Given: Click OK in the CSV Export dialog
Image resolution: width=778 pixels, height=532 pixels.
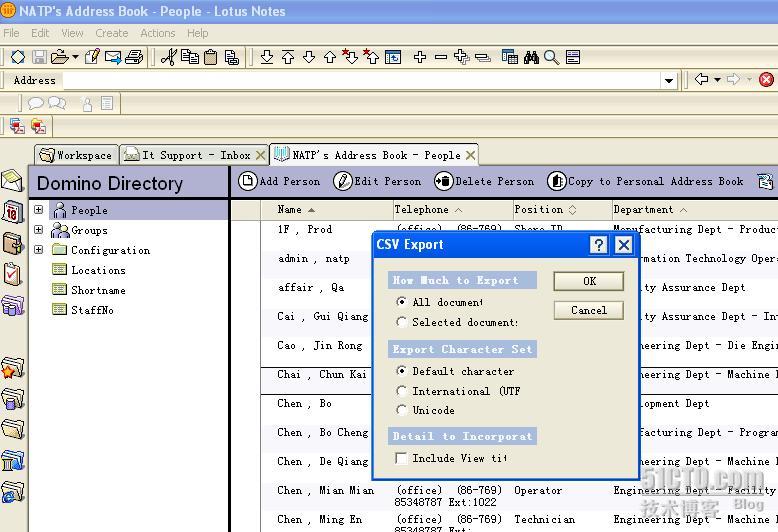Looking at the screenshot, I should 589,281.
